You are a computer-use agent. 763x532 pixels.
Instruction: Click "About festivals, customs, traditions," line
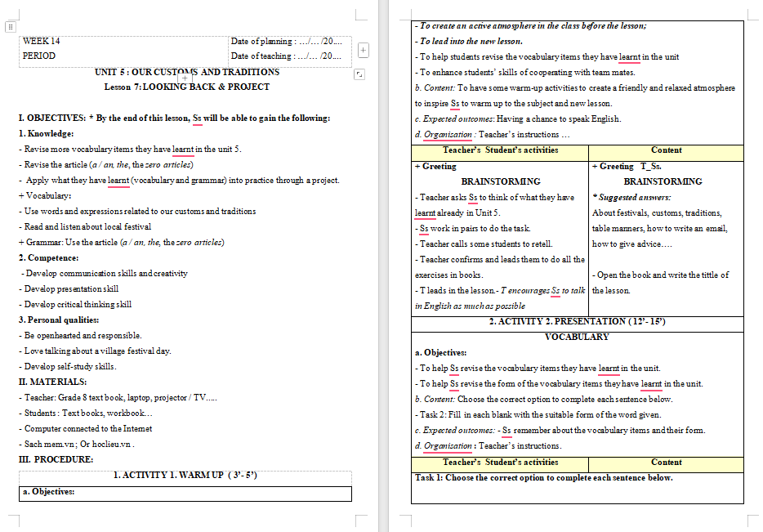[x=657, y=213]
